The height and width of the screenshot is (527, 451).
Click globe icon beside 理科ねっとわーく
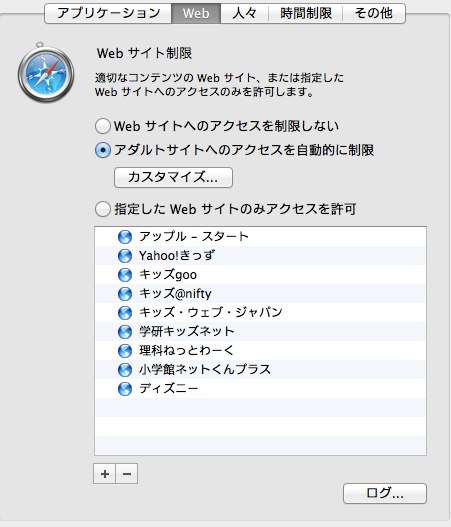click(x=125, y=351)
